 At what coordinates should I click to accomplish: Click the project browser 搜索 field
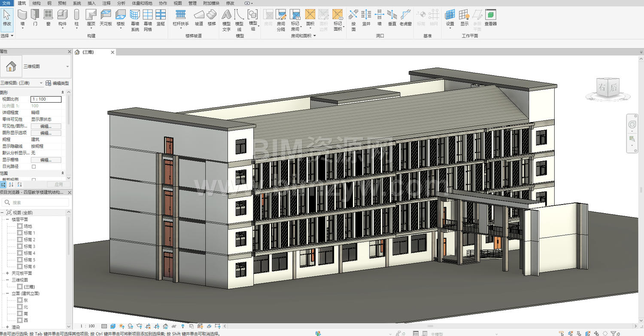pos(35,202)
